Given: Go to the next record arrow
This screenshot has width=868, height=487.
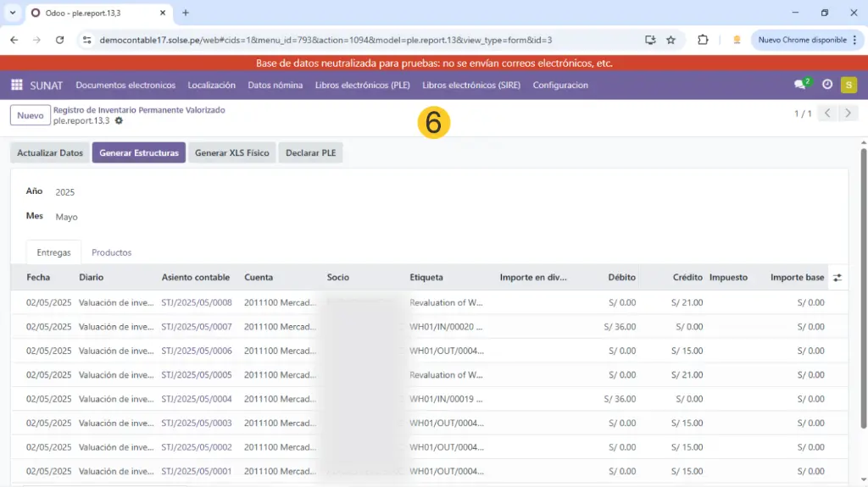Looking at the screenshot, I should click(x=848, y=113).
